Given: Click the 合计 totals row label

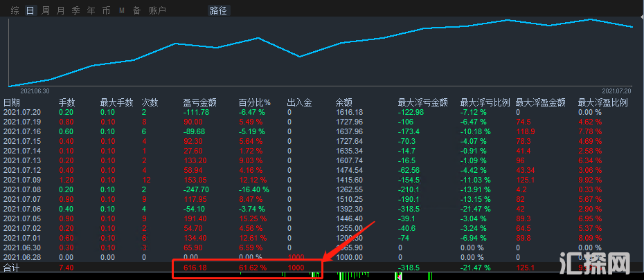Looking at the screenshot, I should click(12, 268).
